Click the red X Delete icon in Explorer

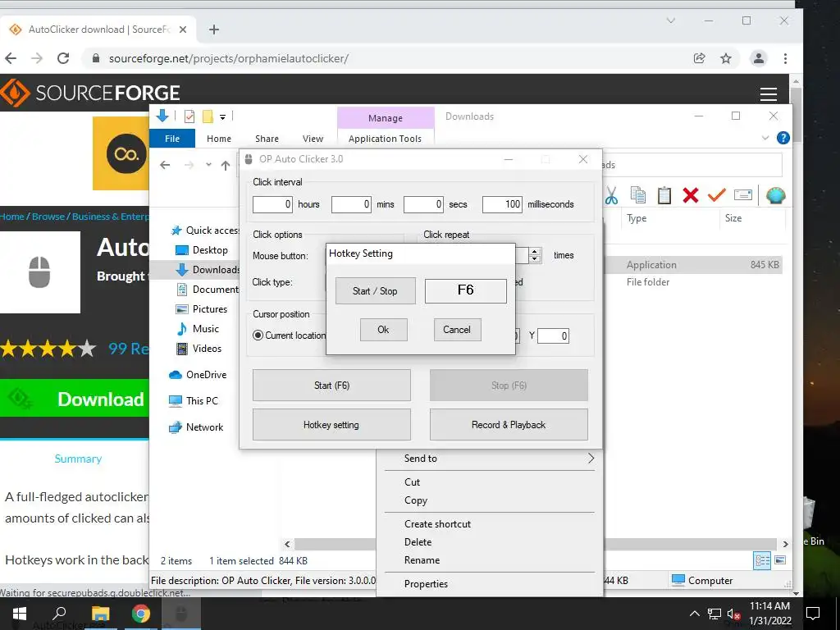coord(691,195)
